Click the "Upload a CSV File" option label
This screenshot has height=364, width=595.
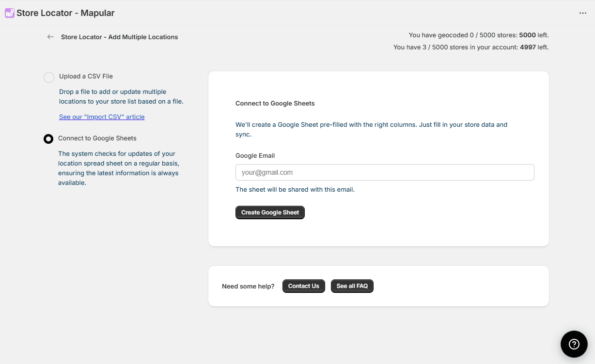(x=86, y=76)
